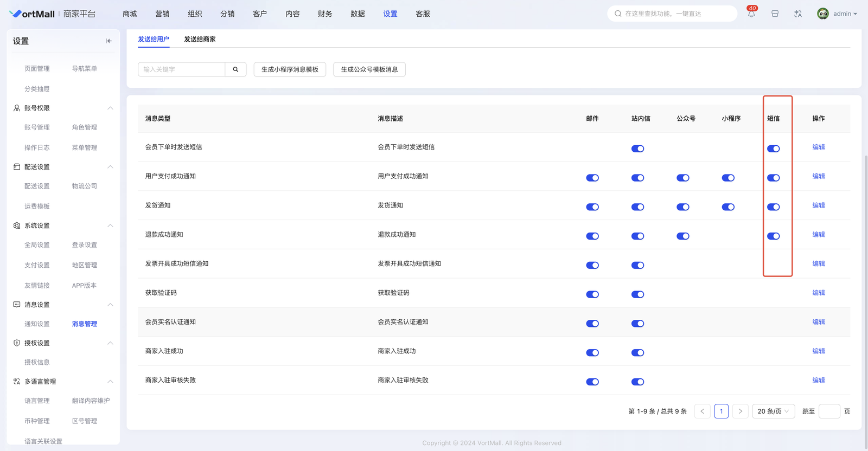Switch to the 发送给商家 tab
This screenshot has height=451, width=868.
(x=200, y=39)
